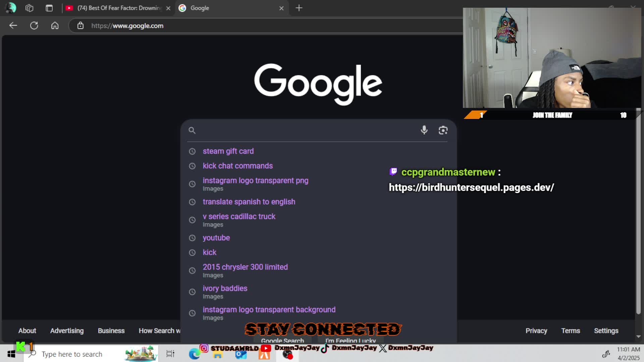Open Outlook from the taskbar
The image size is (644, 362).
241,355
